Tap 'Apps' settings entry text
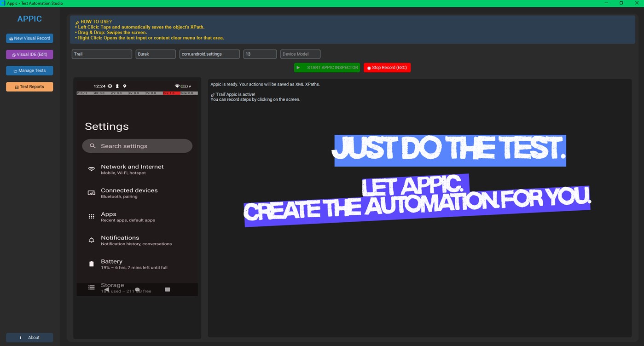The image size is (644, 346). point(109,214)
